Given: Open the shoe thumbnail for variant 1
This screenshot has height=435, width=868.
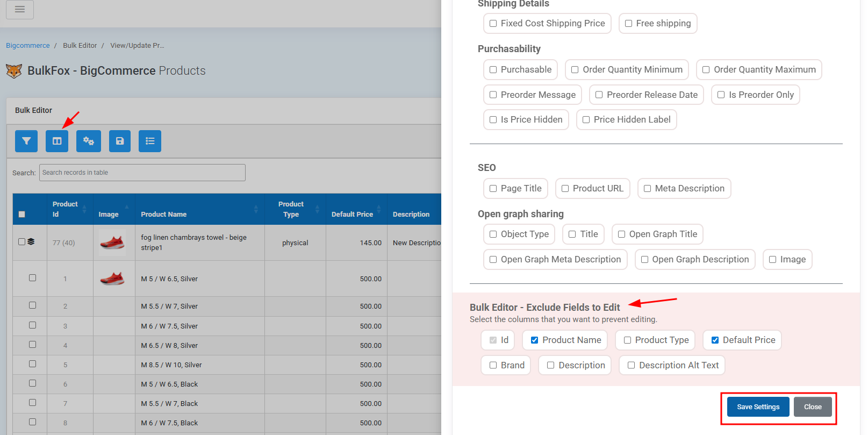Looking at the screenshot, I should (112, 279).
